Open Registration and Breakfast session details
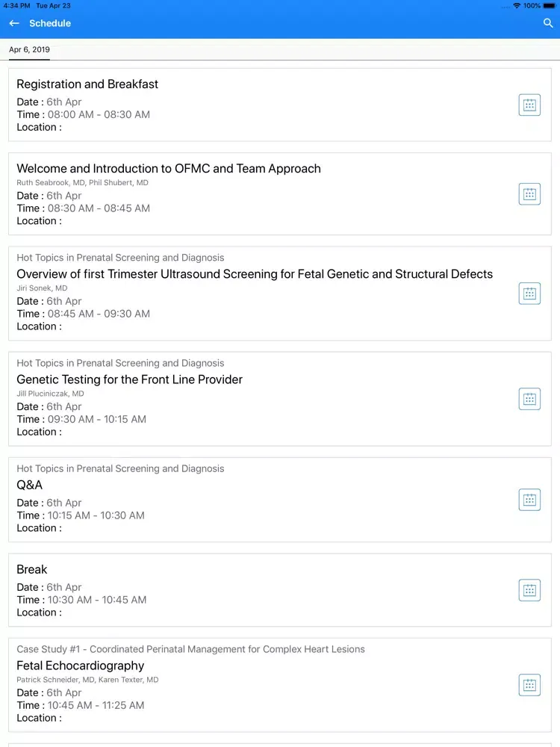 [87, 84]
